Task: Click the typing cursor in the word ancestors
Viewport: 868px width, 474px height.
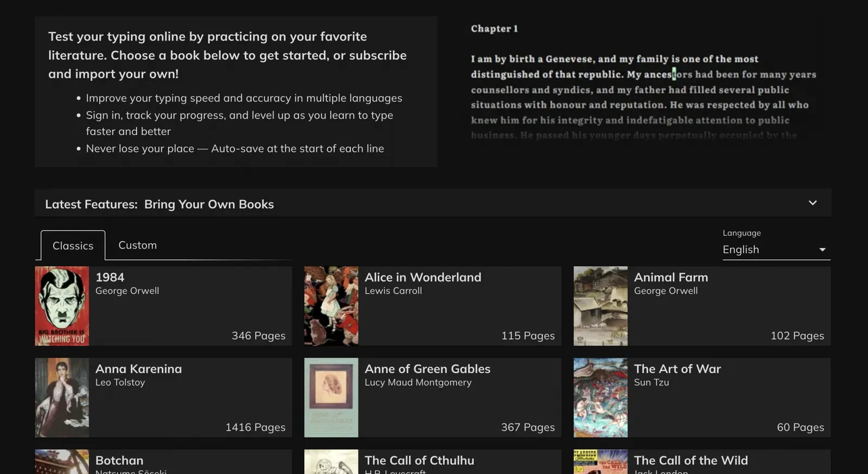Action: (674, 74)
